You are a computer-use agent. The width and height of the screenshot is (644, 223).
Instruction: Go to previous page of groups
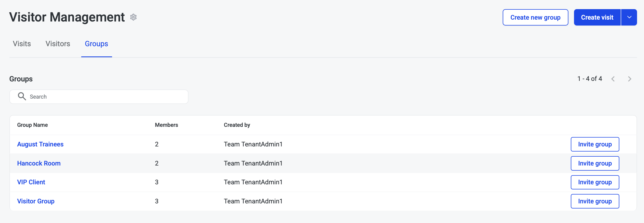(x=613, y=79)
